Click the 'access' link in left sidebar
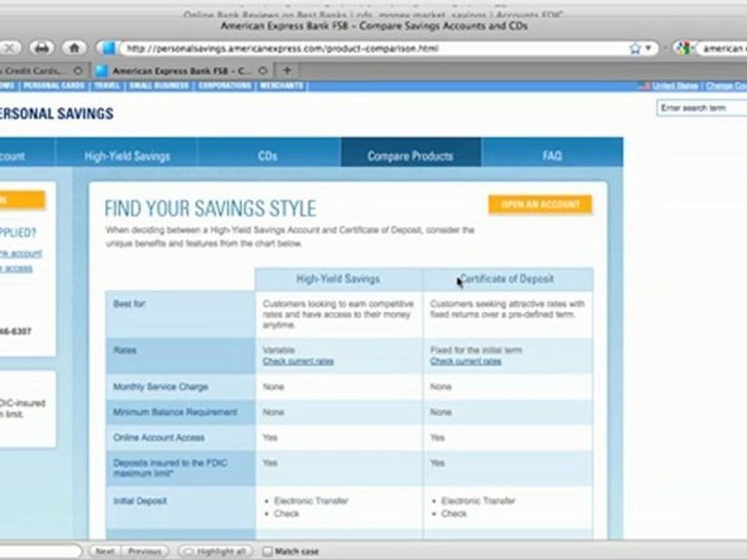Image resolution: width=747 pixels, height=560 pixels. 18,268
